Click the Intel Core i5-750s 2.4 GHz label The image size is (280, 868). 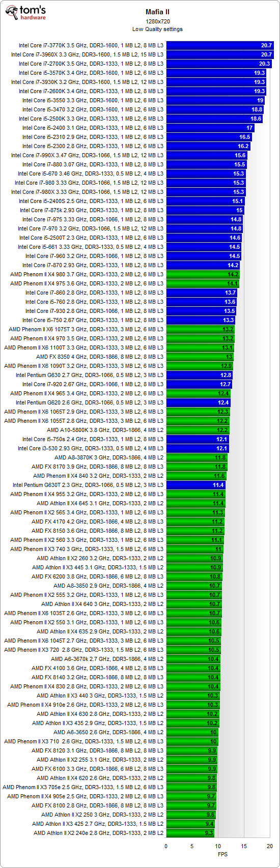[x=93, y=439]
